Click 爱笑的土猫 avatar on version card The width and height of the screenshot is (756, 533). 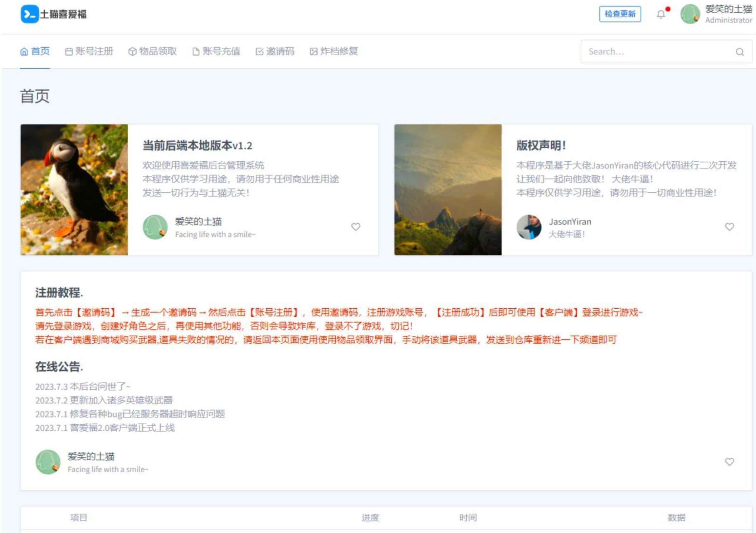click(155, 227)
